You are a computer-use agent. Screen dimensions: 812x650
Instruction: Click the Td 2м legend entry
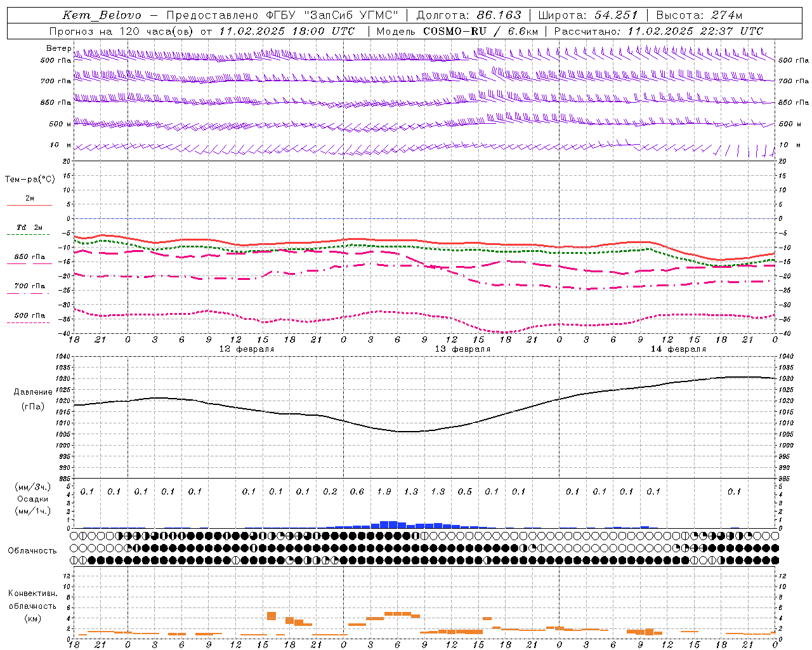point(30,227)
